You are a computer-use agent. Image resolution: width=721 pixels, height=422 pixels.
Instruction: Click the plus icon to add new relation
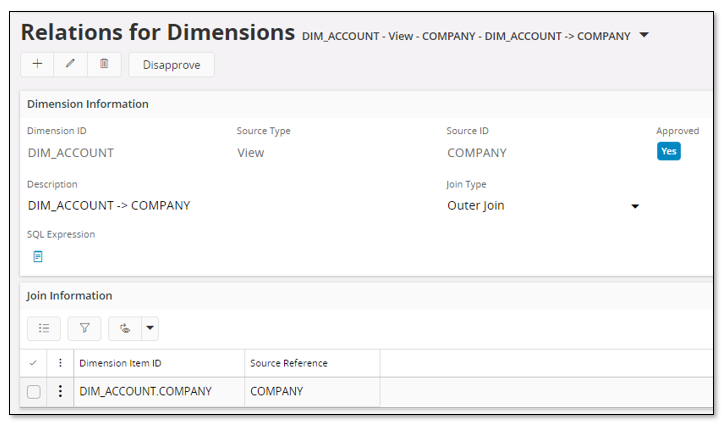pos(37,64)
